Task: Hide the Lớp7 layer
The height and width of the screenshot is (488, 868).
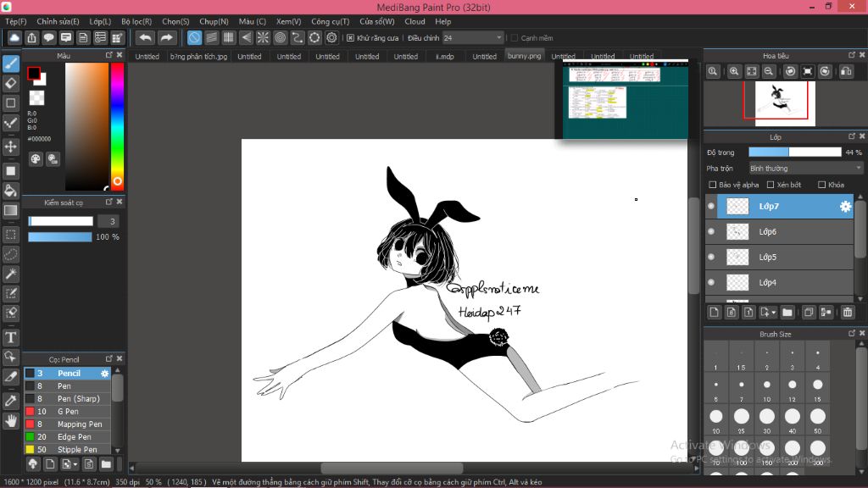Action: [711, 207]
